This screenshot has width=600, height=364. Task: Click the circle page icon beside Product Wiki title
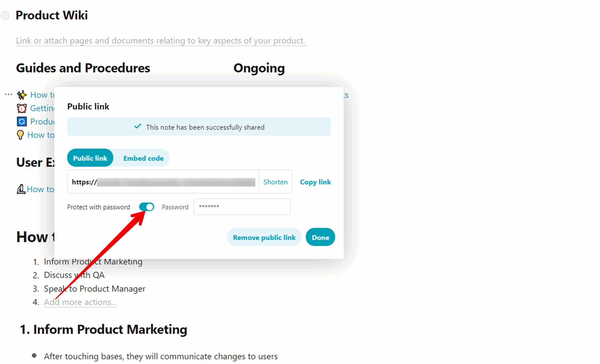(5, 15)
